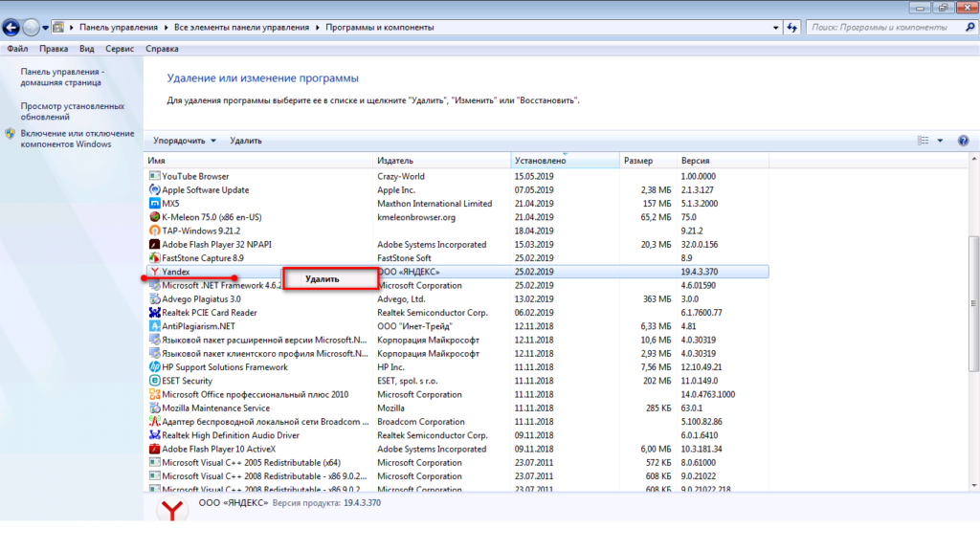Select the TAP-Windows 9.21.2 icon
This screenshot has height=551, width=980.
tap(154, 231)
